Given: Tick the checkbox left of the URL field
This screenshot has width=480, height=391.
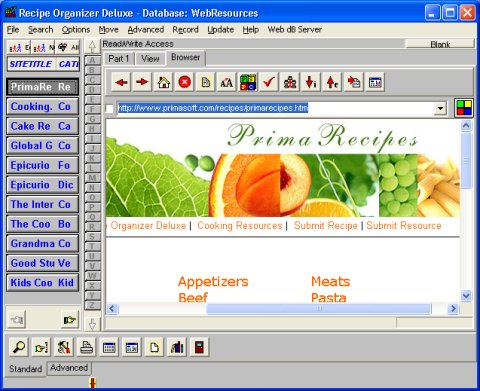Looking at the screenshot, I should point(109,108).
